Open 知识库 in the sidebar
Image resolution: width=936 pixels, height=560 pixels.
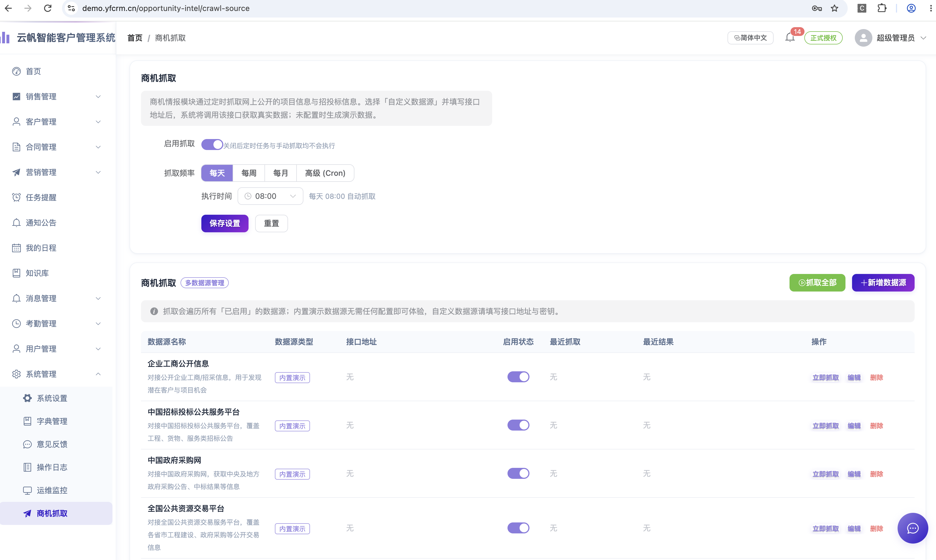(x=57, y=273)
